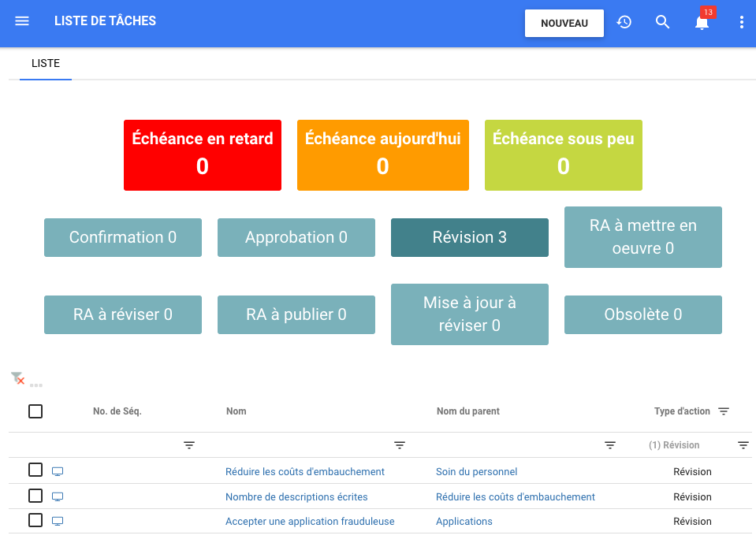Image resolution: width=756 pixels, height=539 pixels.
Task: Click RA à mettre en oeuvre 0 tile
Action: point(643,237)
